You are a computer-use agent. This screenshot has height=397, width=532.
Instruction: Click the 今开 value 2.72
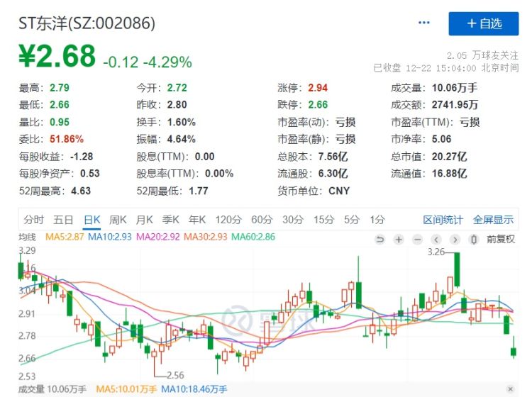[177, 88]
